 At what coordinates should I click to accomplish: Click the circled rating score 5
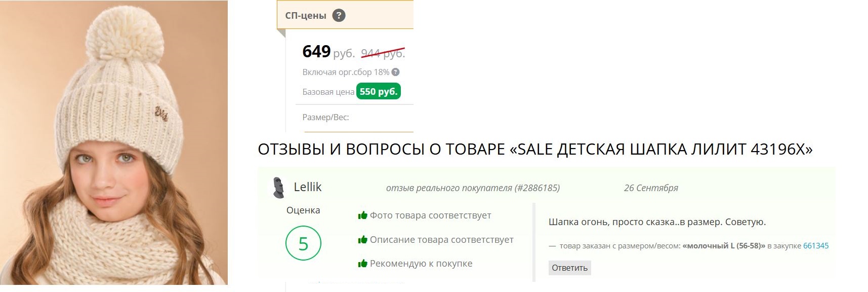point(303,244)
